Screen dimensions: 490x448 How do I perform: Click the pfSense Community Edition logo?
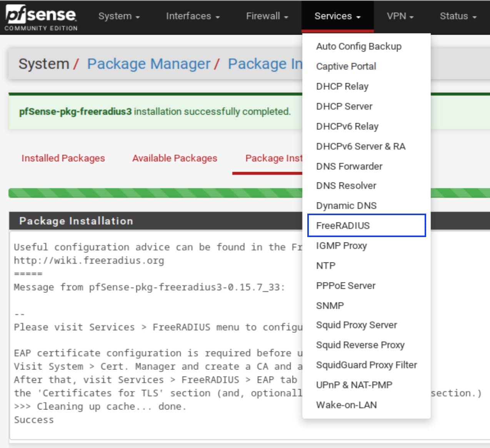tap(41, 18)
